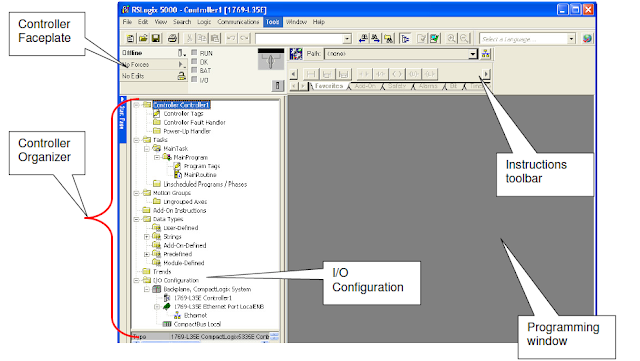Click the Find Next binoculars icon
Image resolution: width=640 pixels, height=361 pixels.
[376, 38]
